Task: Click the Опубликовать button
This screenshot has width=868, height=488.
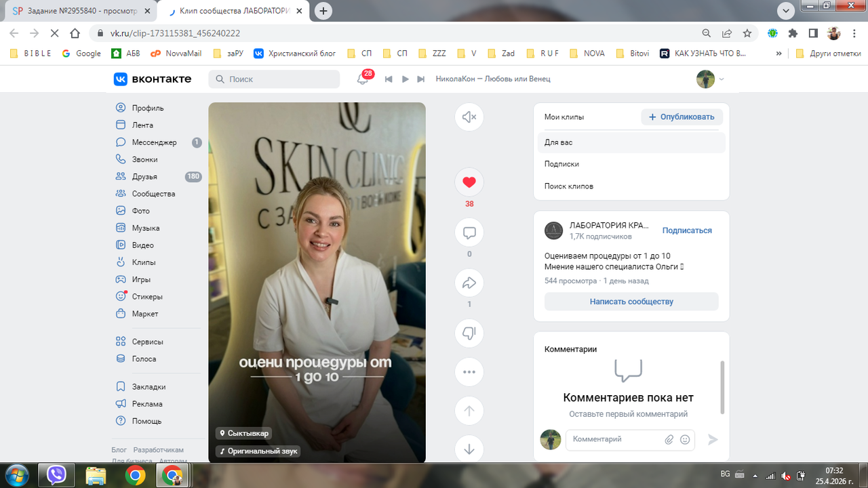Action: (x=682, y=117)
